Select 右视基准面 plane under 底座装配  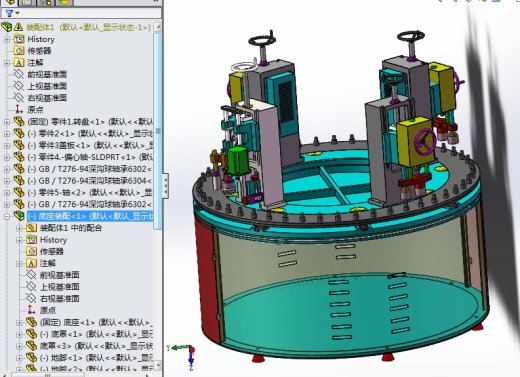coord(60,298)
